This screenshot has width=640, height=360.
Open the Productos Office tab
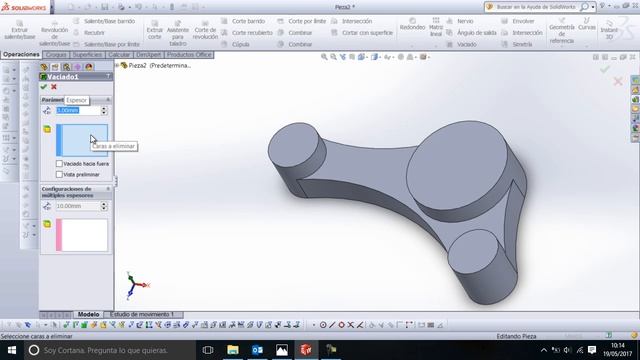click(189, 55)
